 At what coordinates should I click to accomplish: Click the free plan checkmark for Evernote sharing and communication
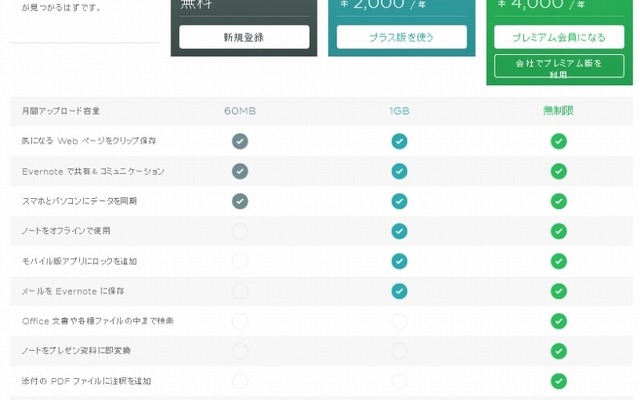240,171
